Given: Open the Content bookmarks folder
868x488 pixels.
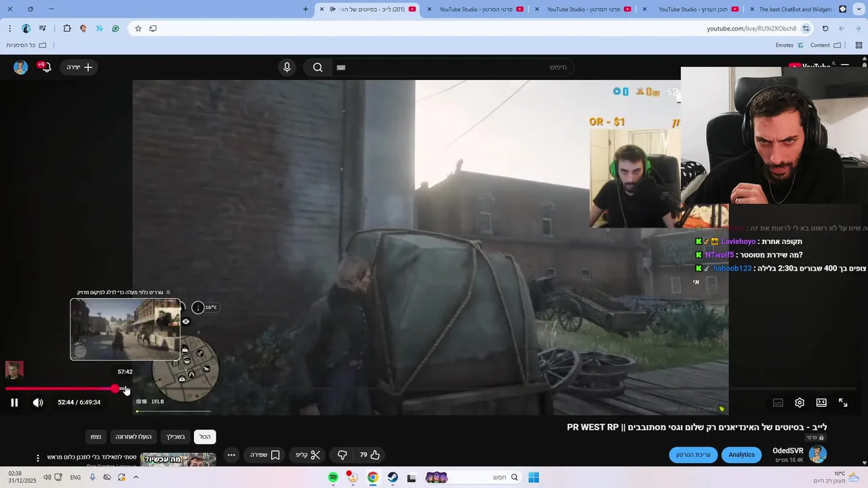Looking at the screenshot, I should (825, 45).
